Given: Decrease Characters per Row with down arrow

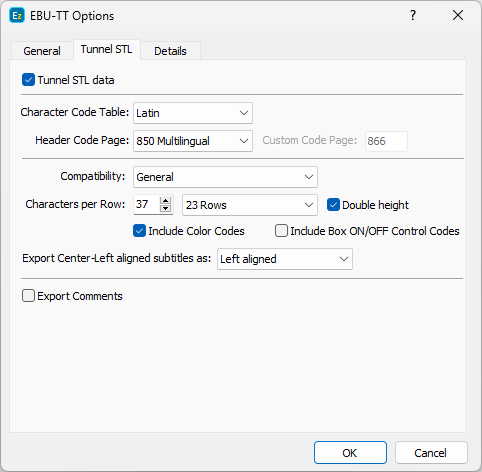Looking at the screenshot, I should pyautogui.click(x=165, y=209).
